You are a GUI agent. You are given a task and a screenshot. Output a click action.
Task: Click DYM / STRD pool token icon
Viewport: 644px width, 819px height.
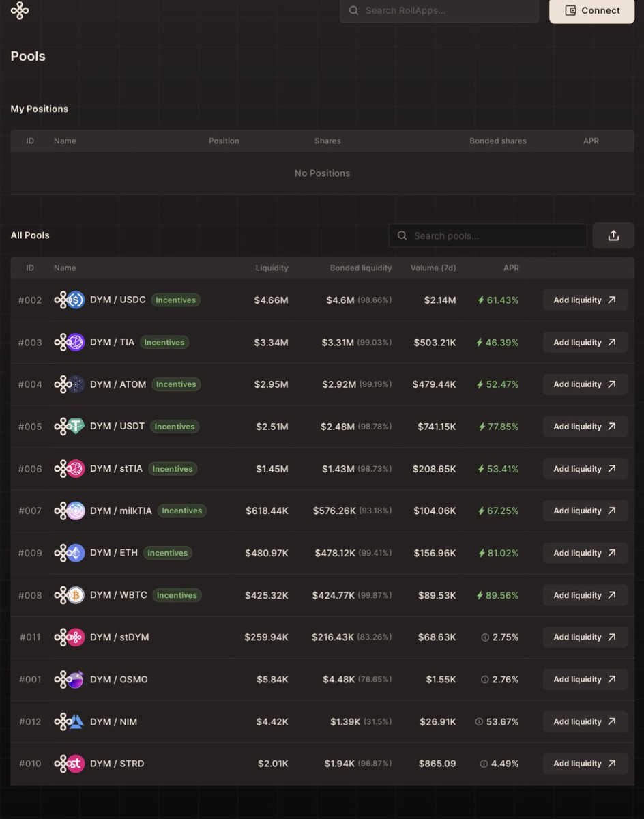(70, 764)
